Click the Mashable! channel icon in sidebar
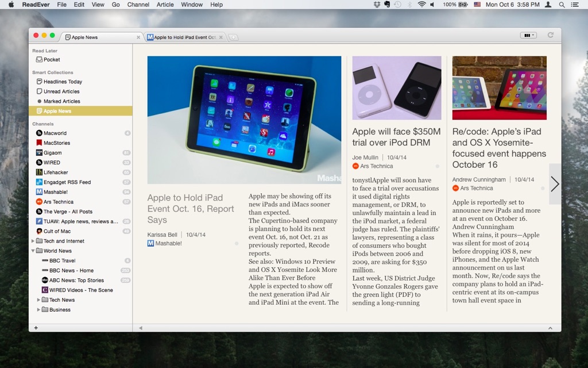Image resolution: width=588 pixels, height=368 pixels. 39,191
